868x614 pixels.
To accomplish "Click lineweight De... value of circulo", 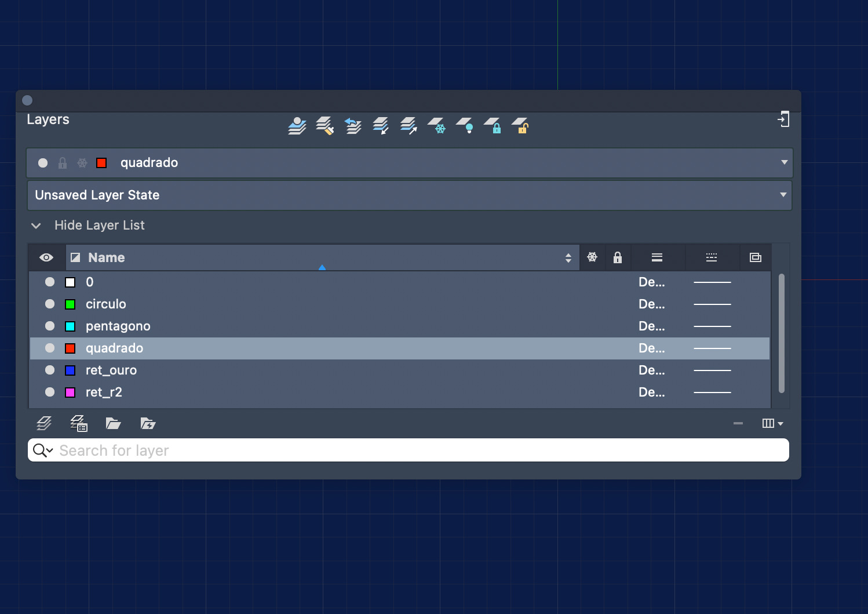I will click(x=652, y=304).
